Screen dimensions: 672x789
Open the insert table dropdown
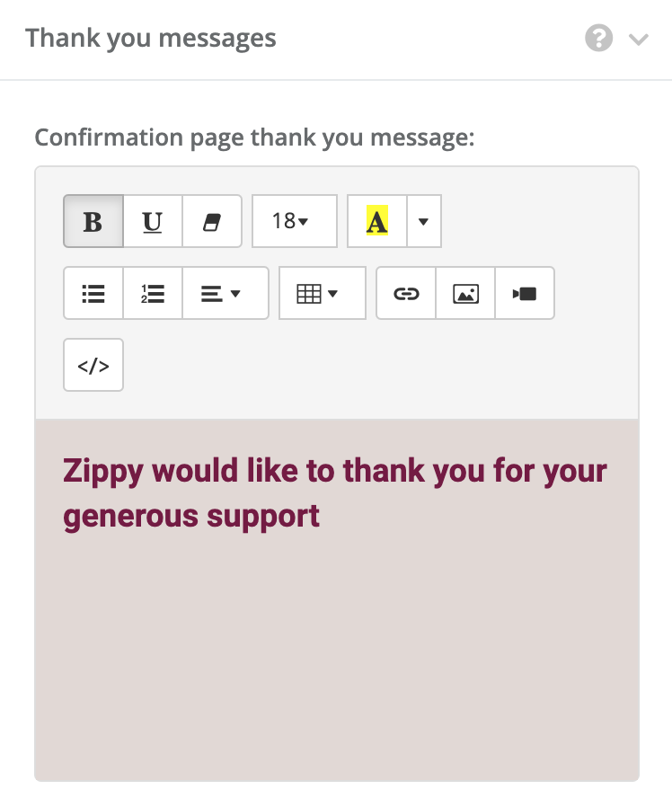(323, 293)
